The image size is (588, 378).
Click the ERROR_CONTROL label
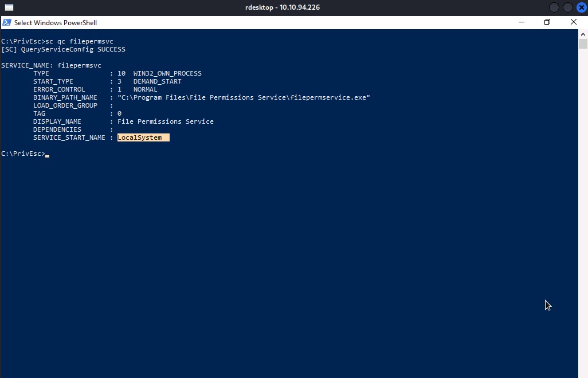click(59, 89)
